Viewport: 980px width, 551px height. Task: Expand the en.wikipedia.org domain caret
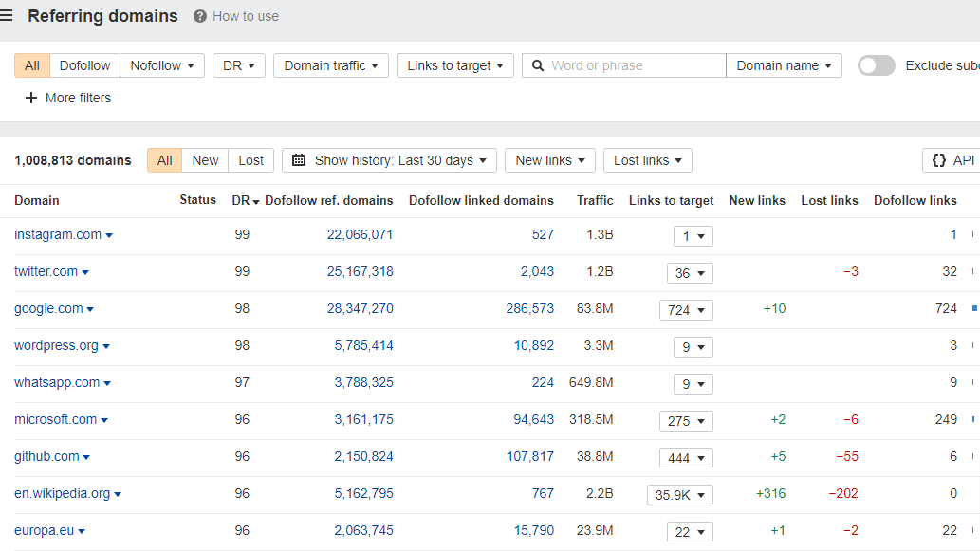pyautogui.click(x=118, y=494)
